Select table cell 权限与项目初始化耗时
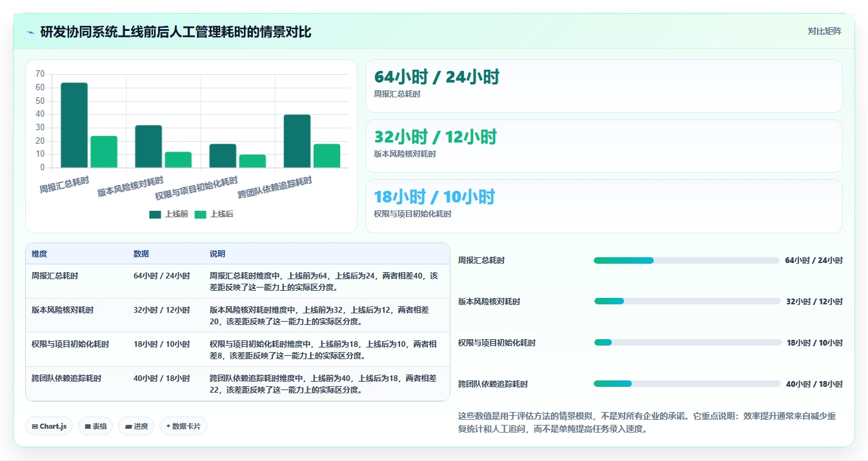 pos(70,344)
